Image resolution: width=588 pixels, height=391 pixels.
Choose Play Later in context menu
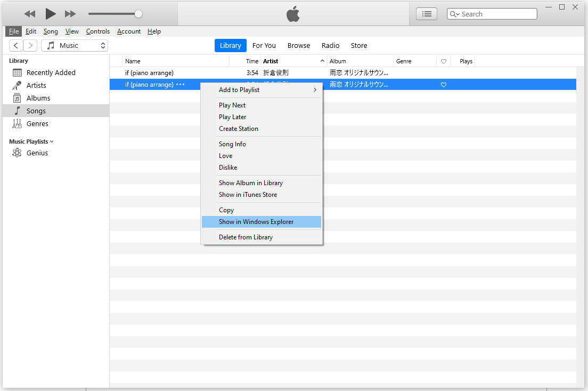pyautogui.click(x=262, y=117)
